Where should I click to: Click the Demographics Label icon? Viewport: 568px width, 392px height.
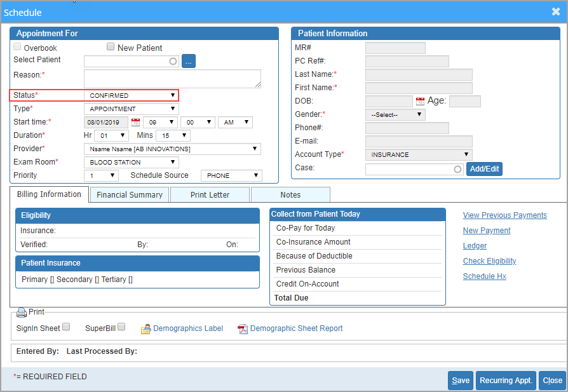[145, 328]
